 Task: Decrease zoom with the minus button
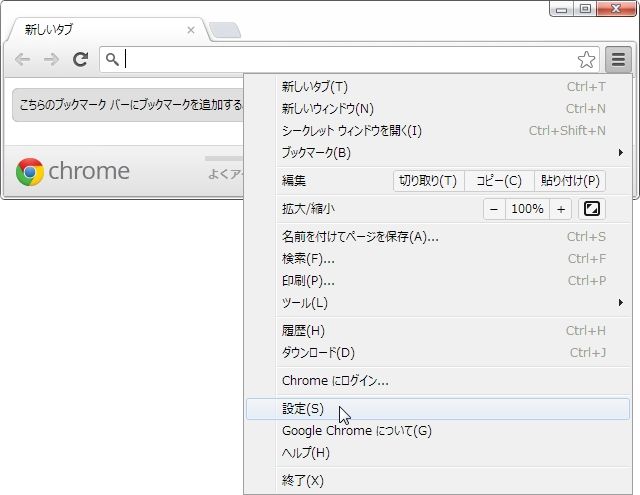pos(494,209)
